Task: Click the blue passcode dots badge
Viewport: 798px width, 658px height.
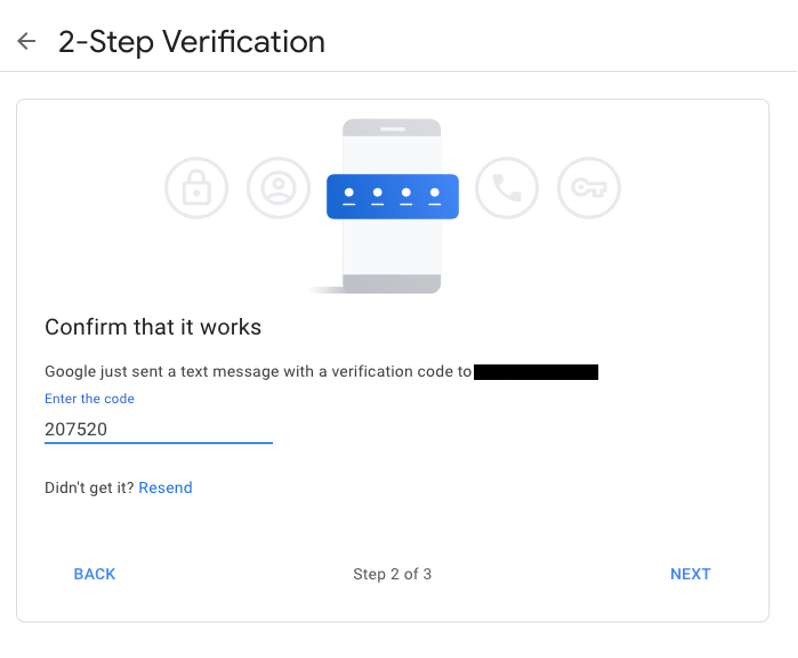Action: coord(392,196)
